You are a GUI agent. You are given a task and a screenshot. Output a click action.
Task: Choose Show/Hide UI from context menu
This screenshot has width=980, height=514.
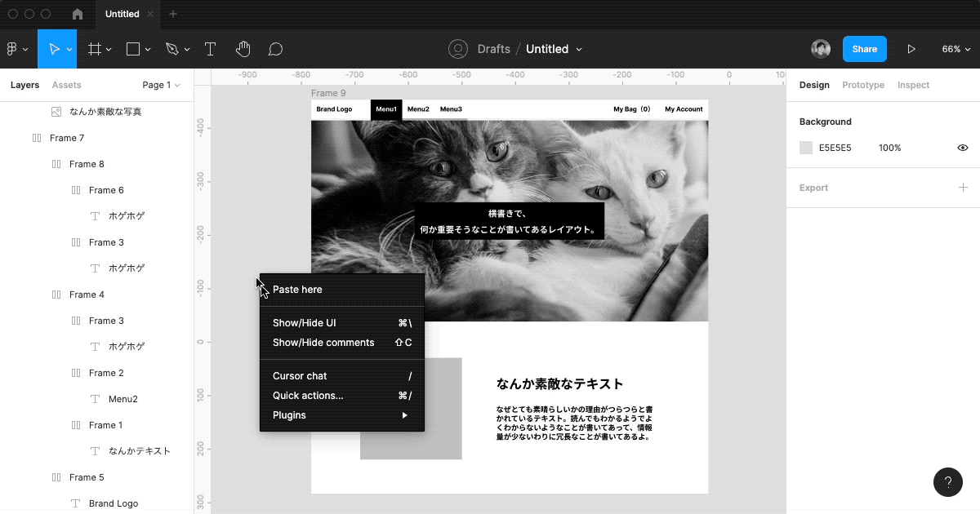pyautogui.click(x=305, y=322)
